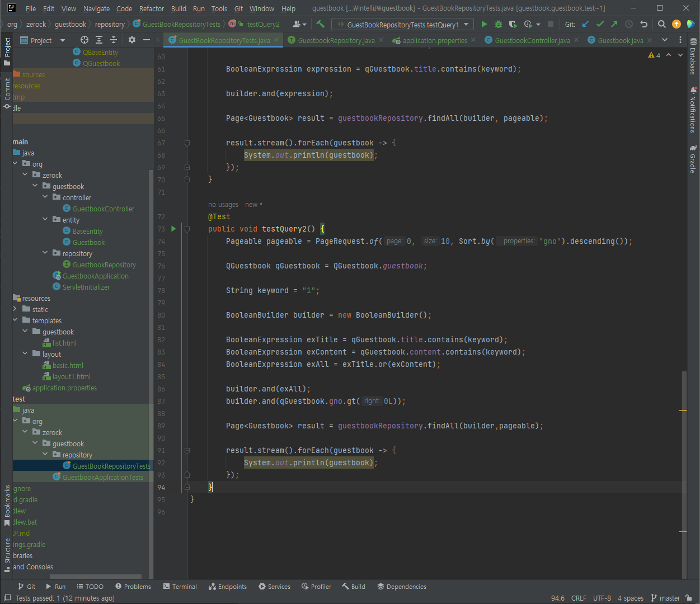Open the Refactor menu
Image resolution: width=700 pixels, height=604 pixels.
click(152, 8)
